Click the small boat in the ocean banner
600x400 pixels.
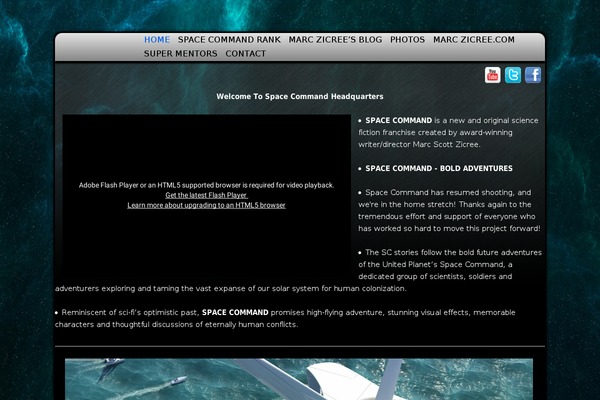point(176,381)
